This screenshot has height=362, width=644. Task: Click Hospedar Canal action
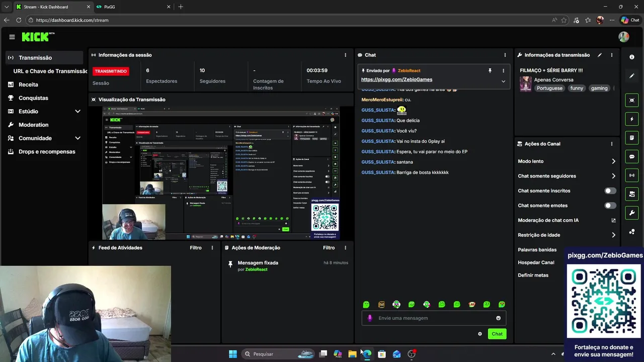[536, 262]
